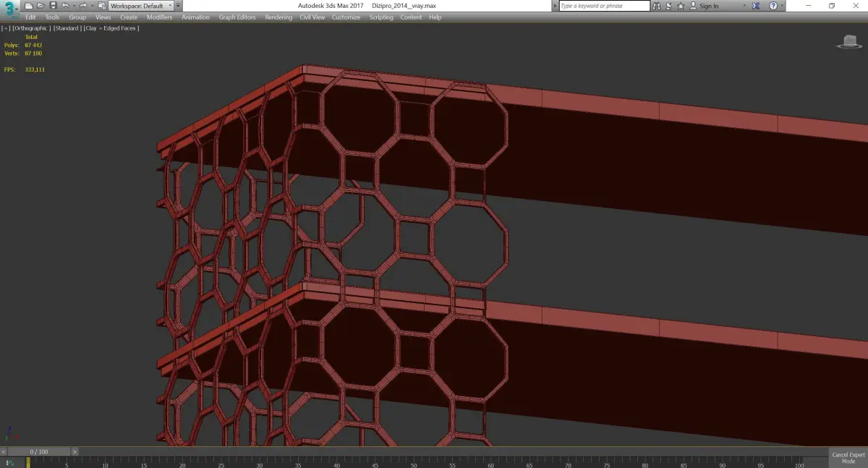Save the scene with floppy disk icon
The width and height of the screenshot is (868, 468).
(53, 6)
